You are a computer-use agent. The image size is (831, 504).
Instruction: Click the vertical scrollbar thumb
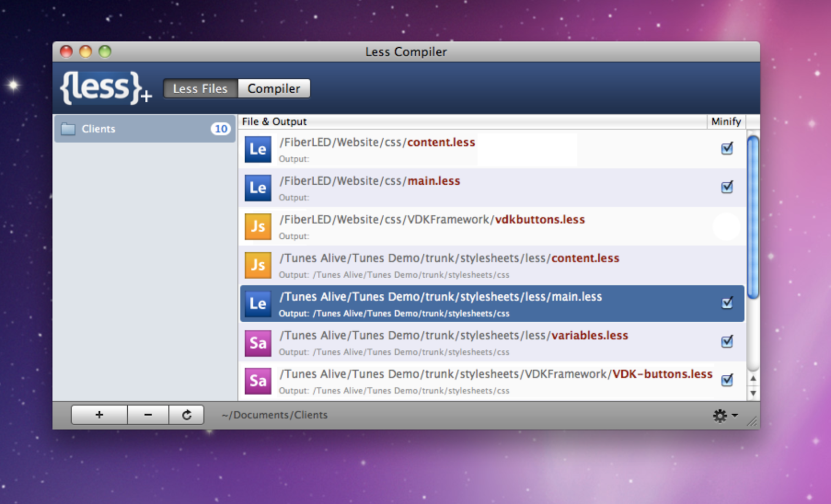pos(753,217)
